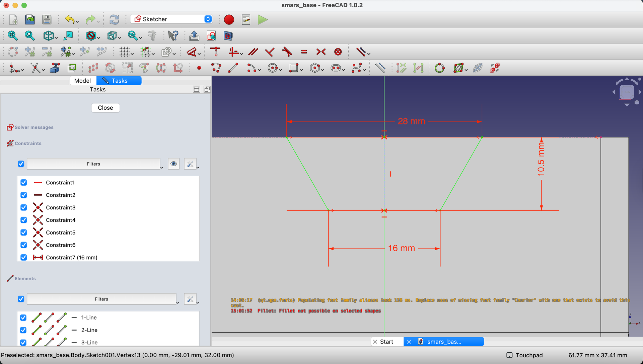Select the Trim edge tool
Viewport: 643px width, 364px height.
click(35, 68)
